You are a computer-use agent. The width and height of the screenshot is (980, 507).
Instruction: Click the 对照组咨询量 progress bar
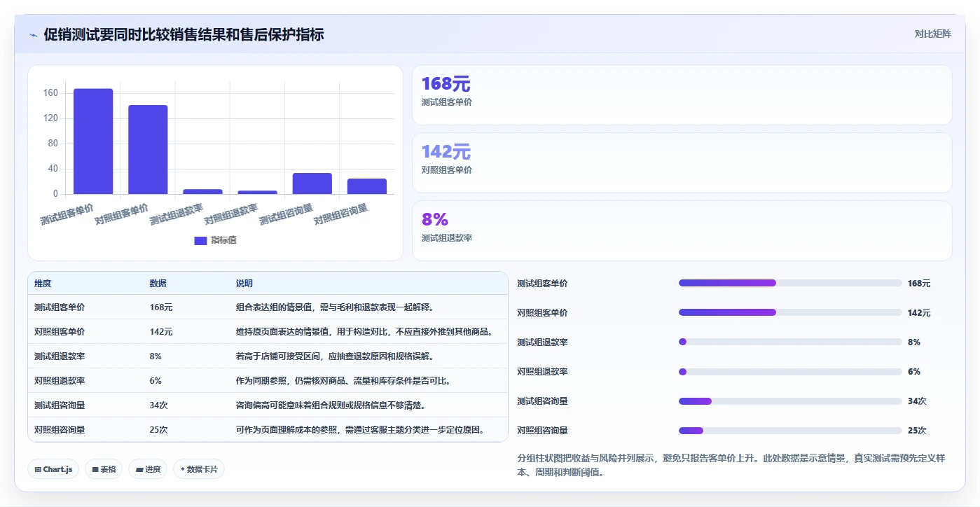(790, 430)
